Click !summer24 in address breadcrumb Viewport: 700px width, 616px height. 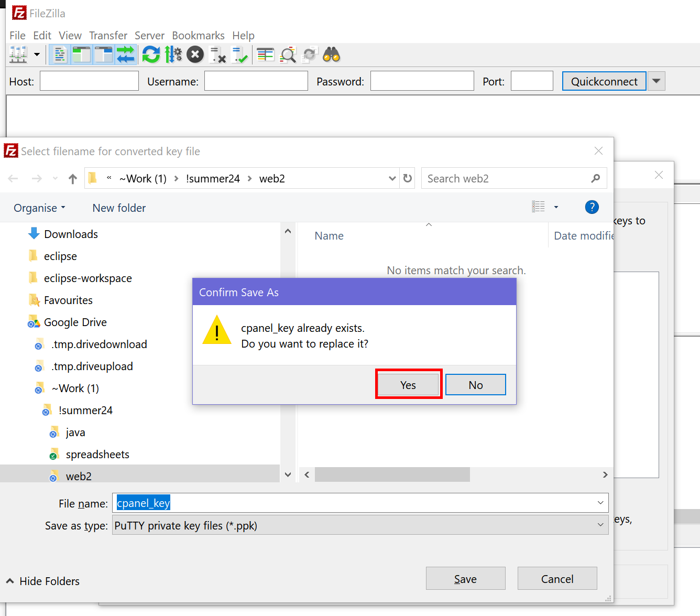point(213,178)
